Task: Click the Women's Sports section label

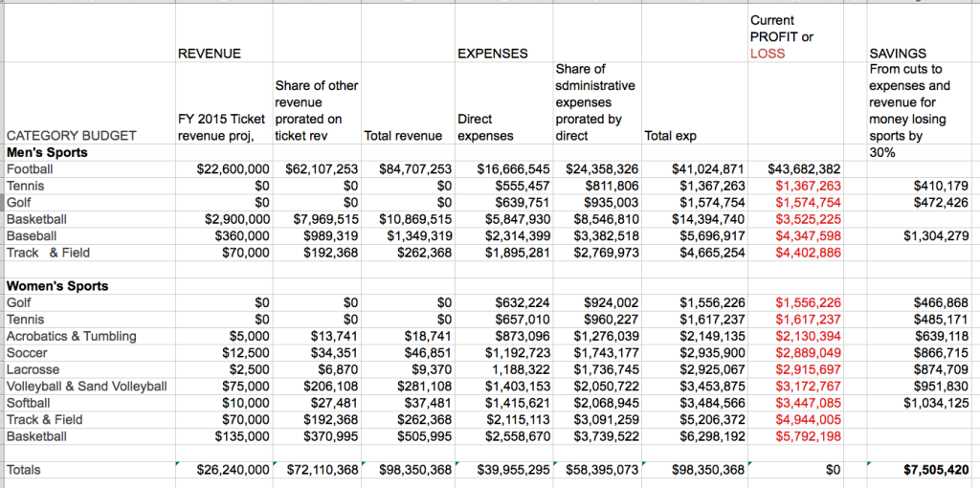Action: (x=56, y=286)
